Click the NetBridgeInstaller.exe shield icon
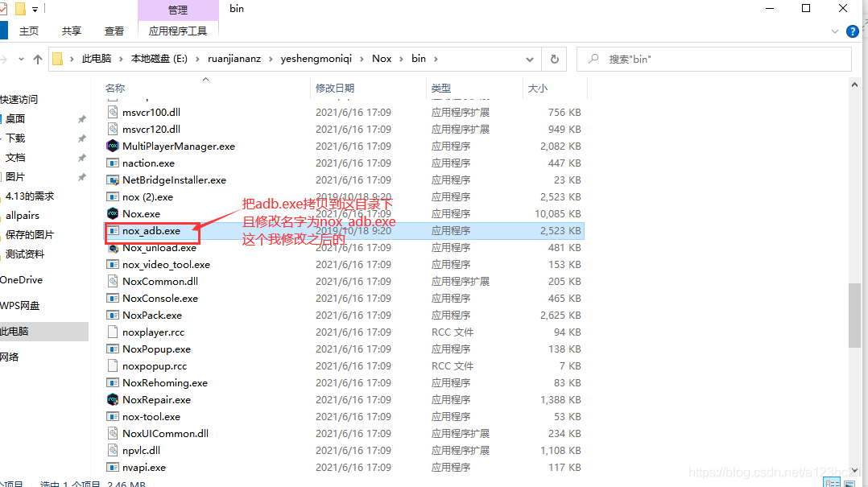Image resolution: width=868 pixels, height=487 pixels. click(x=113, y=180)
